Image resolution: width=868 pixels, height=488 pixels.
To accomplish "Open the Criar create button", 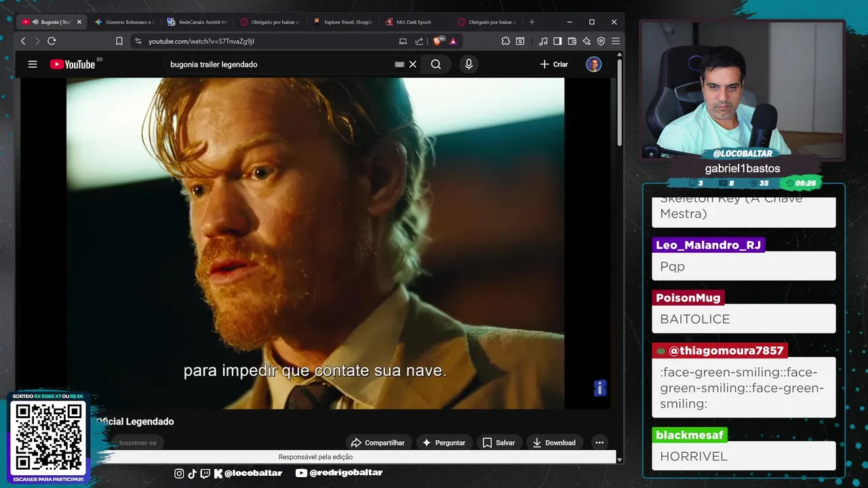I will tap(554, 64).
